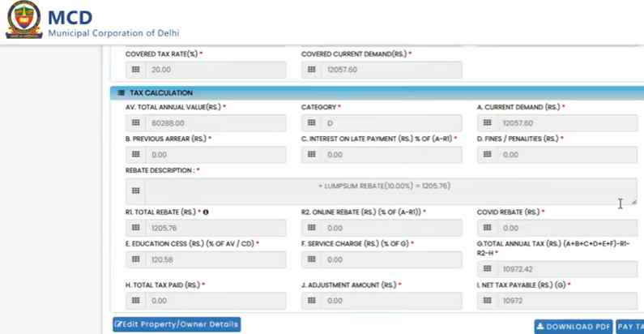
Task: Click grid icon beside Covid Rebate field
Action: pyautogui.click(x=487, y=229)
